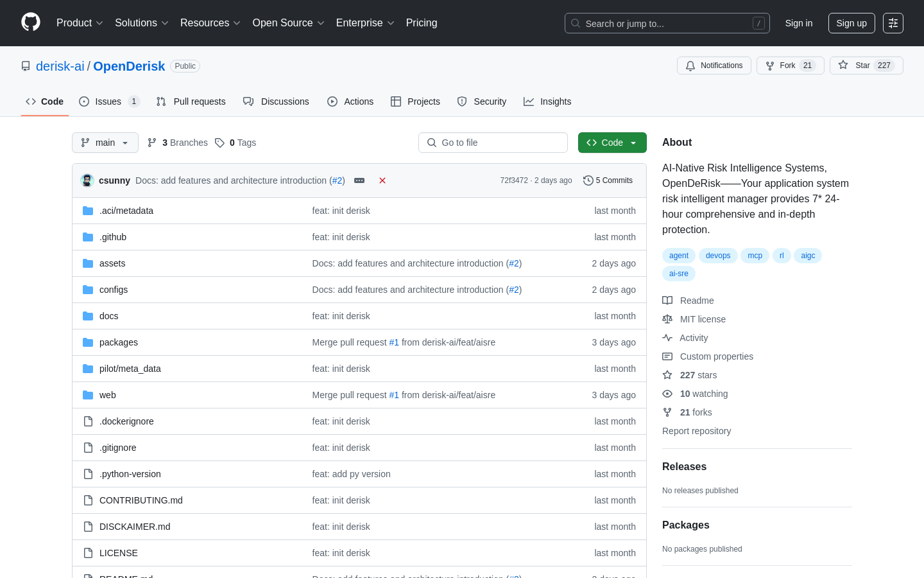Click the packages folder icon
Viewport: 924px width, 578px height.
(x=88, y=342)
